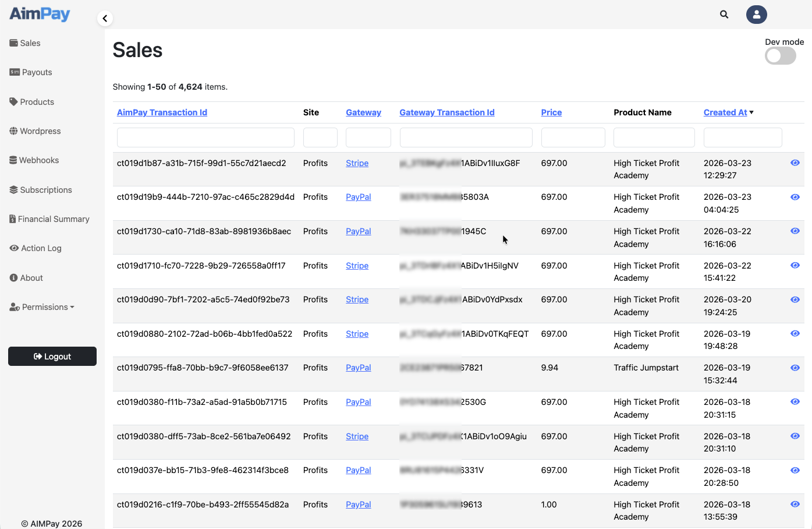The height and width of the screenshot is (529, 812).
Task: Open PayPal link in 04:04:25 row
Action: click(x=359, y=197)
